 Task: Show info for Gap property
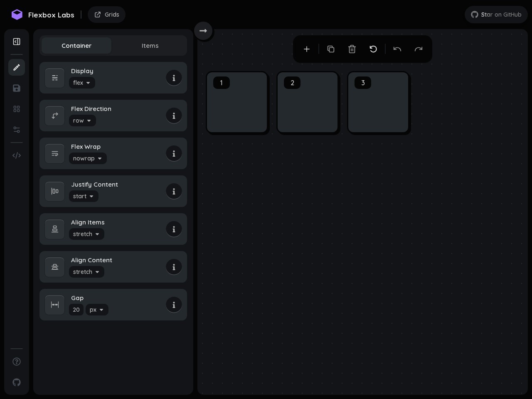click(174, 305)
